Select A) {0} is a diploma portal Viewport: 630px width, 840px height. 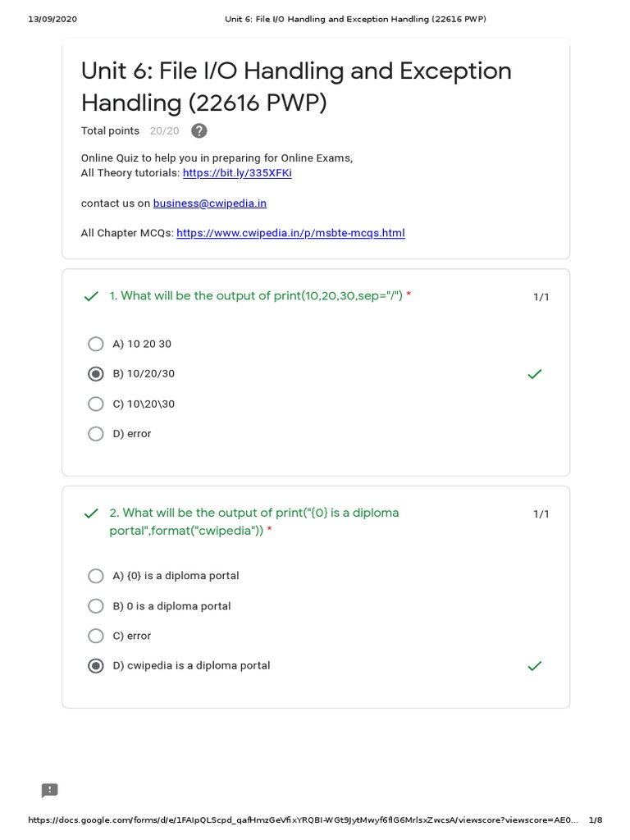(96, 576)
